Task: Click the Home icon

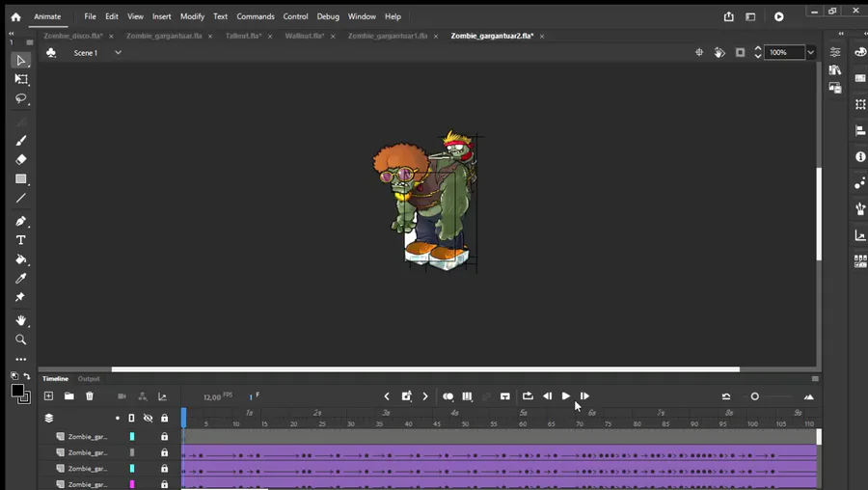Action: coord(16,17)
